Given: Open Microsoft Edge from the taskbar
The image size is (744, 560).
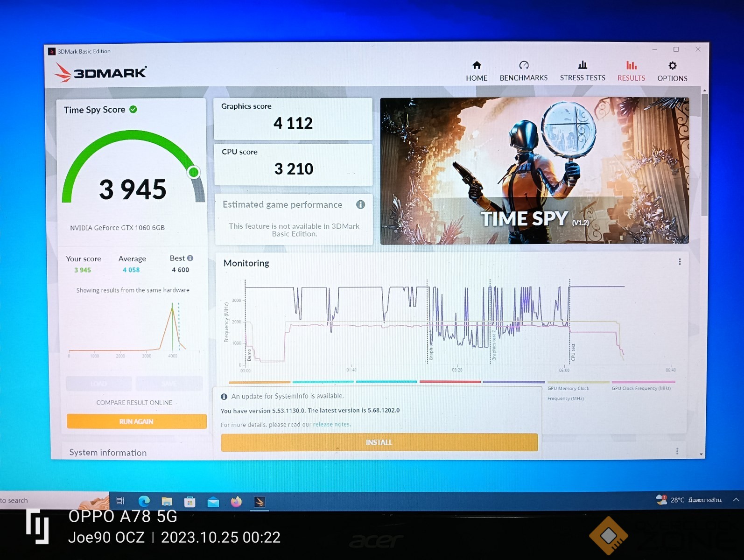Looking at the screenshot, I should [144, 501].
